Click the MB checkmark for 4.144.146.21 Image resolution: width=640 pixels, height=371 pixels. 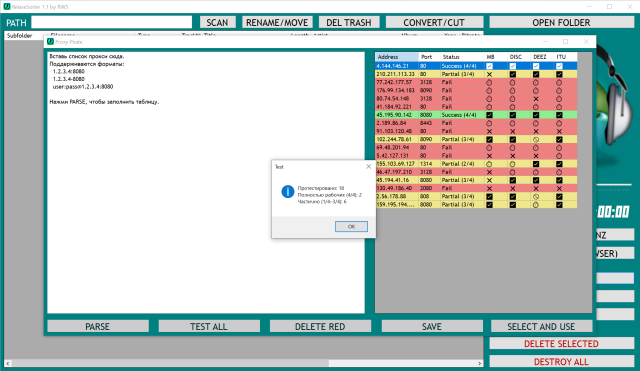coord(489,66)
